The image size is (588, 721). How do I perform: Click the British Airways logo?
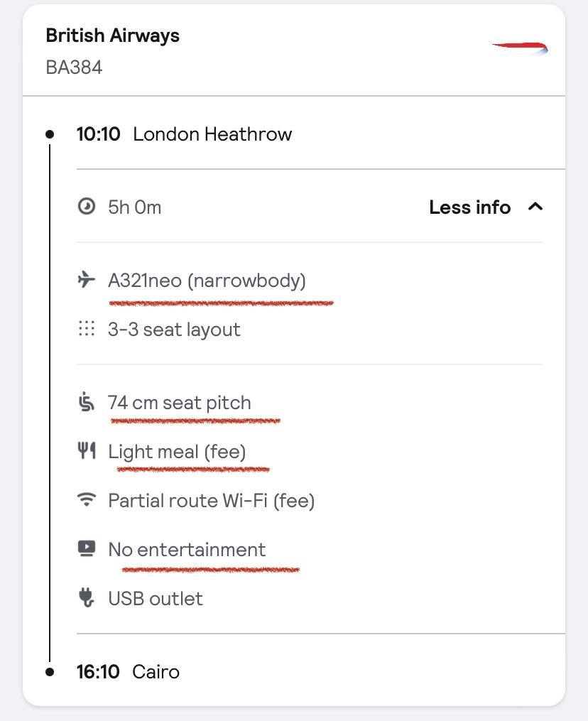point(520,48)
